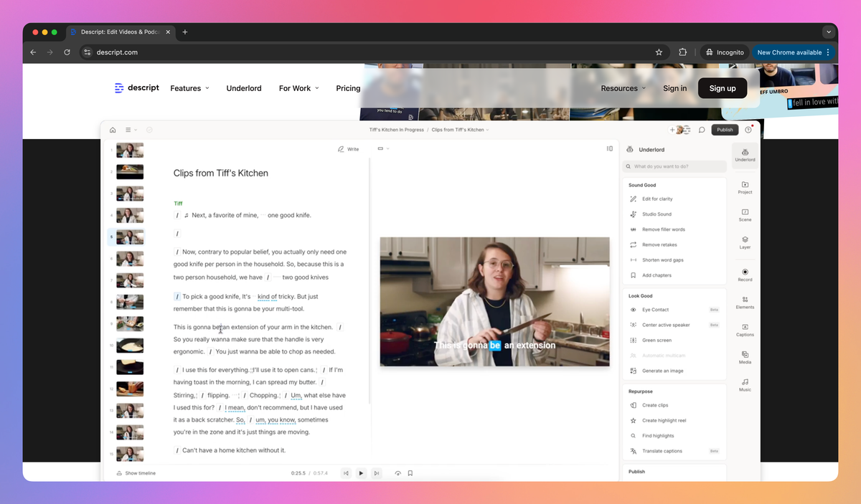This screenshot has height=504, width=861.
Task: Reload the browser page
Action: coord(67,52)
